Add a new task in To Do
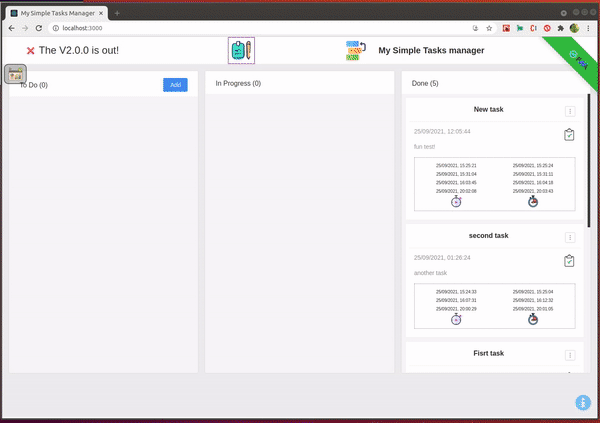The image size is (600, 423). (x=175, y=85)
